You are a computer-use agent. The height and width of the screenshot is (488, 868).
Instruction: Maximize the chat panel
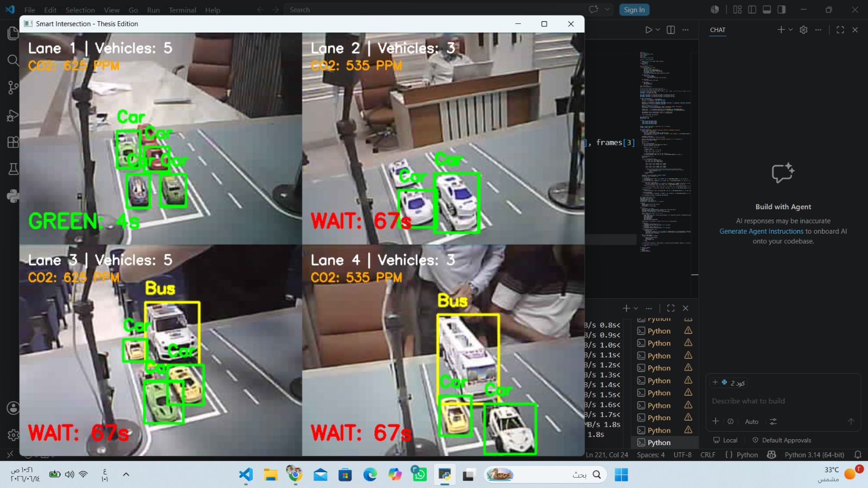[x=840, y=30]
